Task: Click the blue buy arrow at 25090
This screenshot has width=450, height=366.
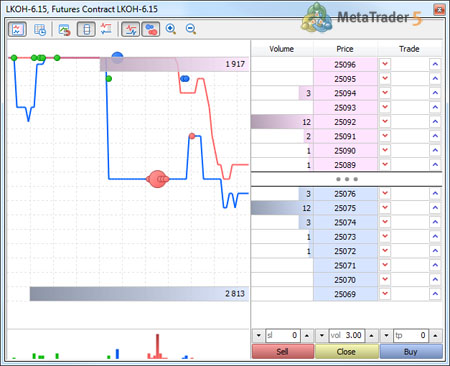Action: tap(435, 150)
